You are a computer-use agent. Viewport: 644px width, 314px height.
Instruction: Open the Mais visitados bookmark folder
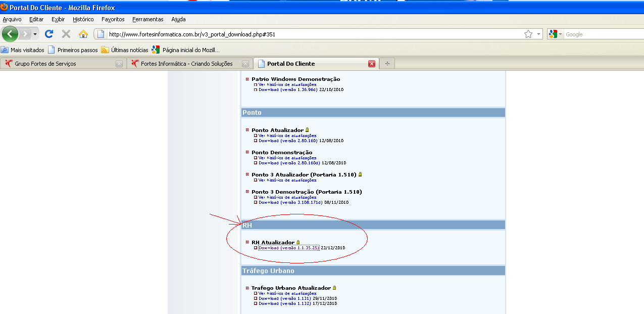click(x=23, y=50)
